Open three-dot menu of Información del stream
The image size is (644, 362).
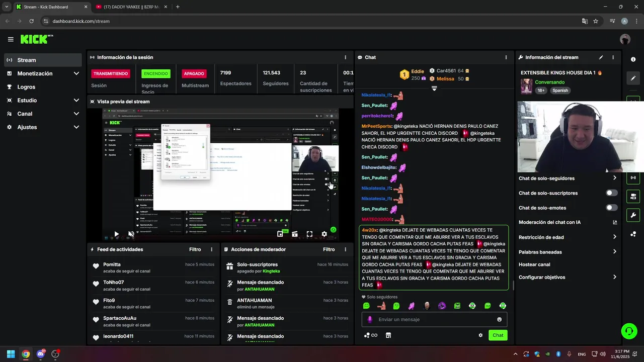[613, 57]
